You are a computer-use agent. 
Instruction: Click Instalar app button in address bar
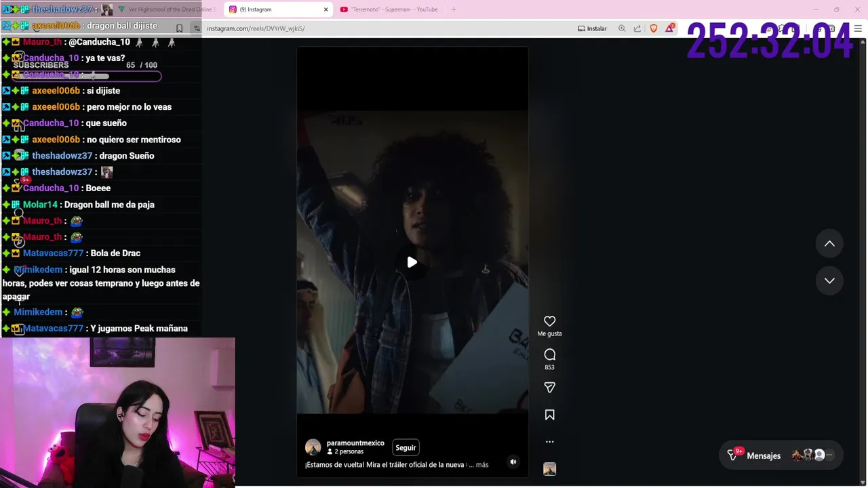(592, 28)
